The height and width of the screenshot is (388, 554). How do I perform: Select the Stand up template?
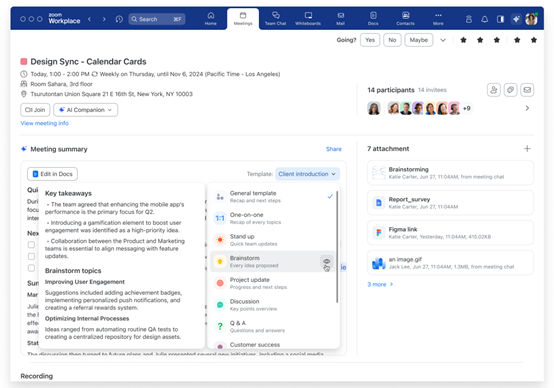click(272, 240)
